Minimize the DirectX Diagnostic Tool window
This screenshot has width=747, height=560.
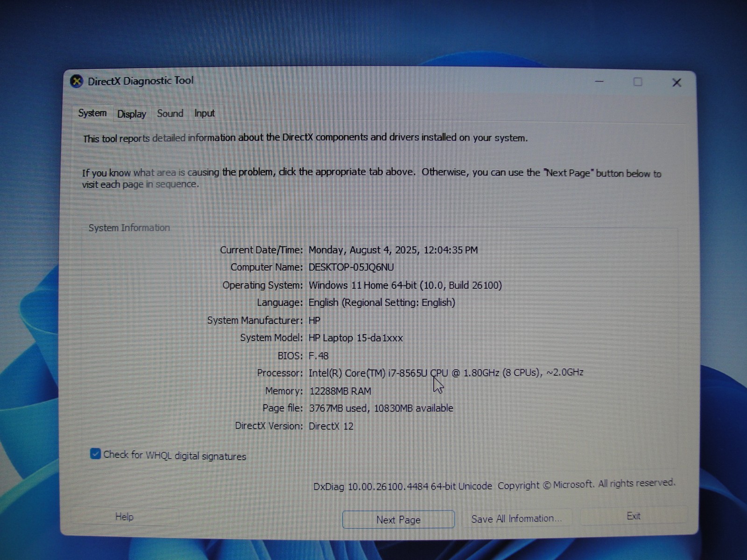click(599, 82)
